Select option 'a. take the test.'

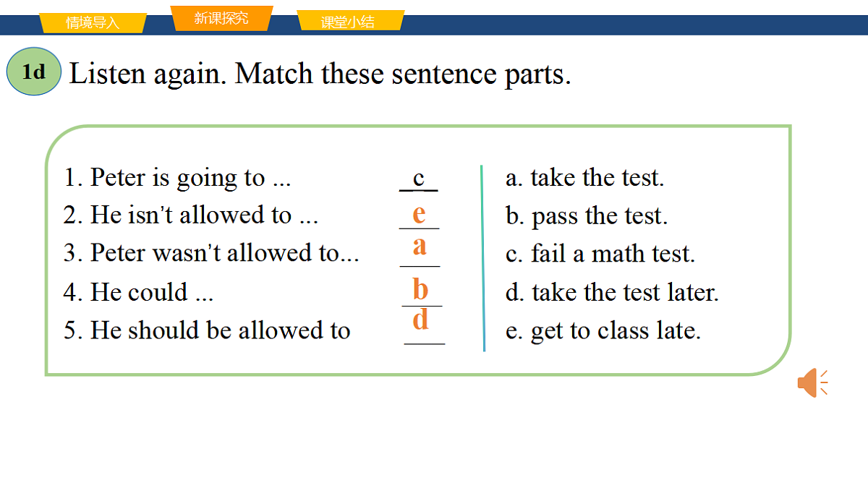[x=584, y=178]
